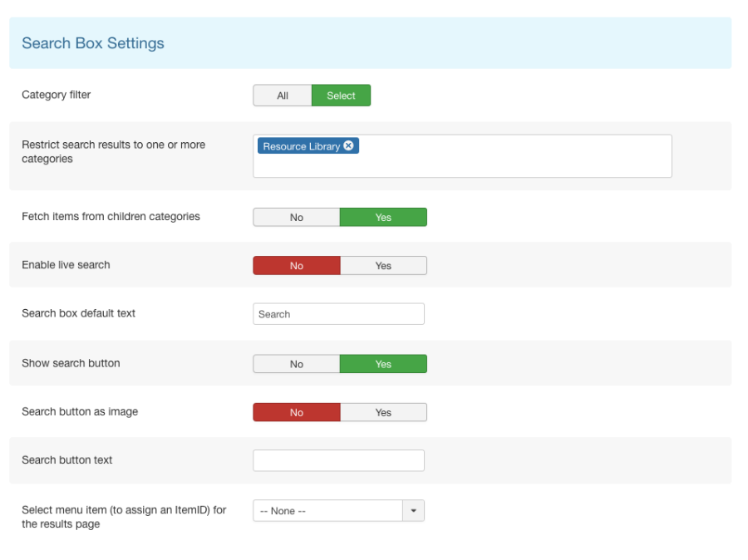The height and width of the screenshot is (560, 748).
Task: Focus the Search box default text field
Action: click(339, 314)
